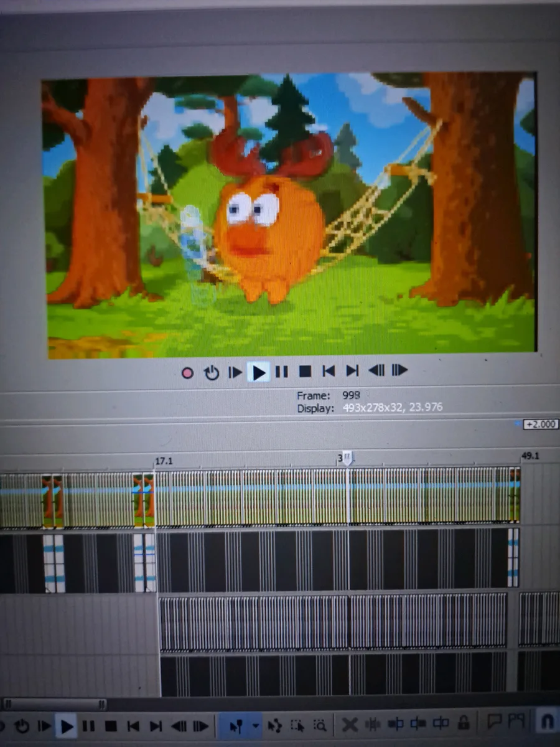
Task: Toggle Loop Playback in the bottom timeline toolbar
Action: click(22, 726)
